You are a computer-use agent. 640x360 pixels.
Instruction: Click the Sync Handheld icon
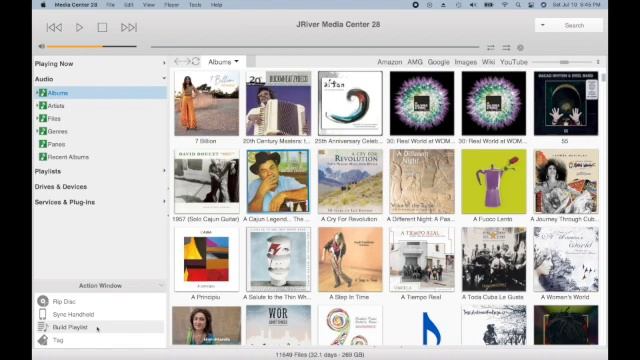click(x=42, y=314)
